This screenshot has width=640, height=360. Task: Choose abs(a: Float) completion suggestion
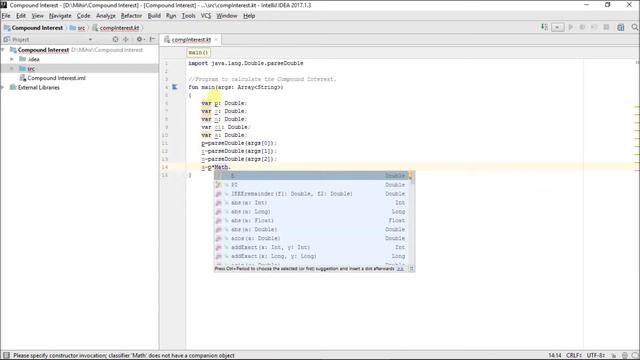point(311,220)
